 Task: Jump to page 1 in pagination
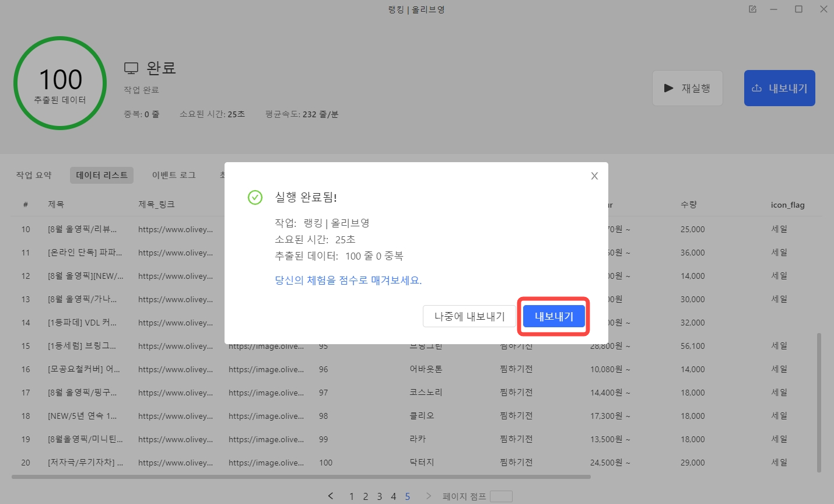click(352, 496)
